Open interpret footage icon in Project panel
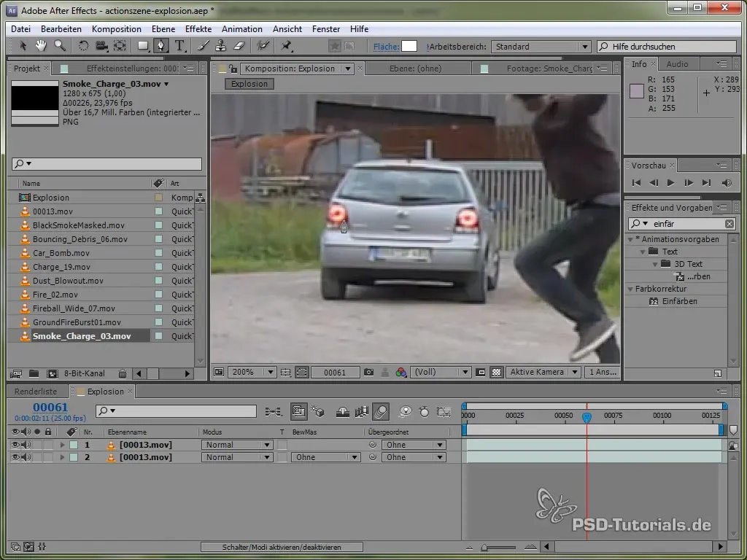747x560 pixels. 16,374
